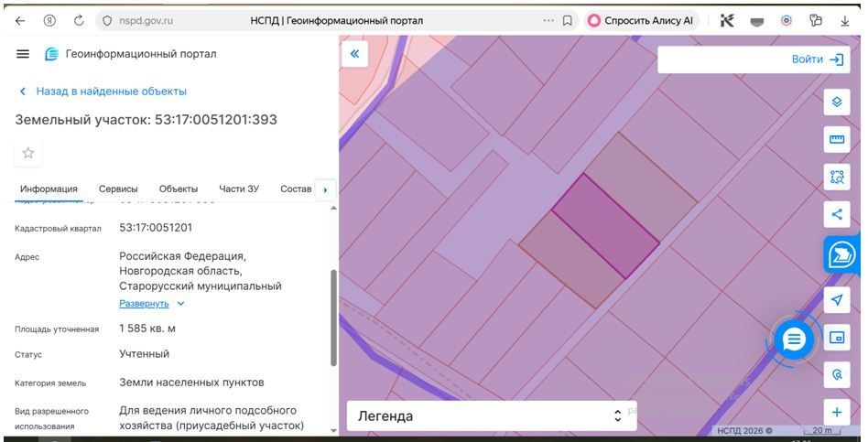Toggle the overview mini-map icon
The image size is (868, 442).
click(x=837, y=338)
